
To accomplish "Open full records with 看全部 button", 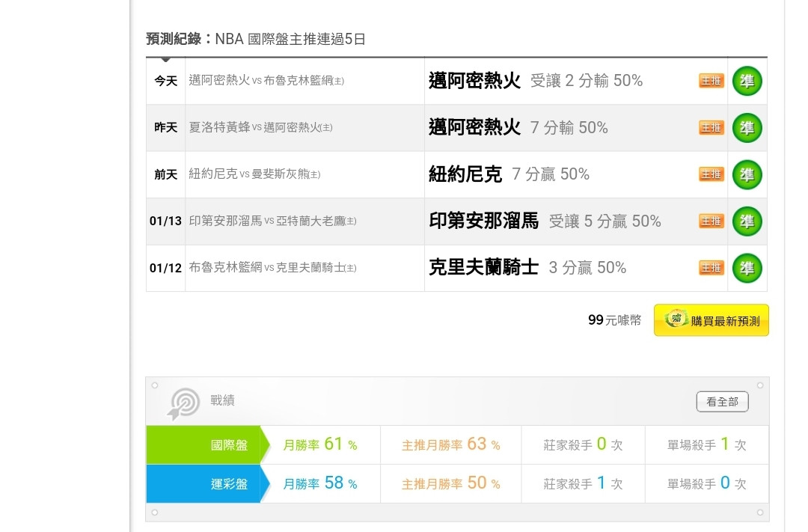I will point(722,402).
